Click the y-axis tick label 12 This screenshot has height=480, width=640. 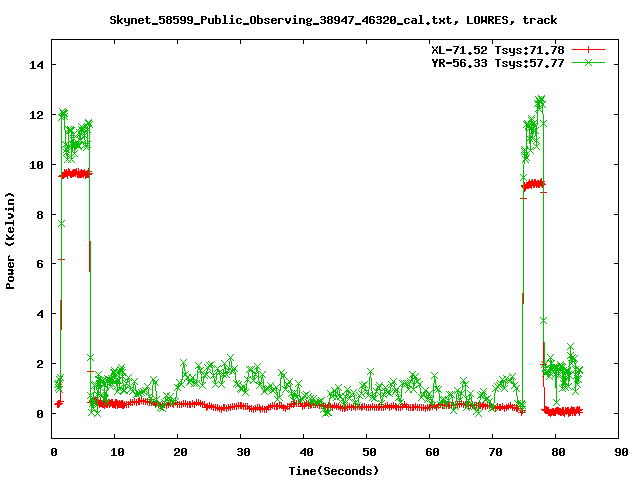[37, 115]
